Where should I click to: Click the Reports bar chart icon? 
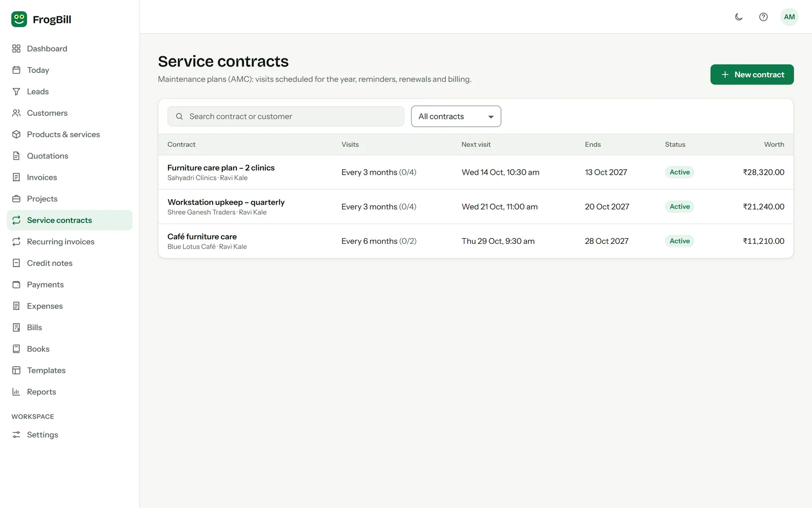[x=16, y=392]
